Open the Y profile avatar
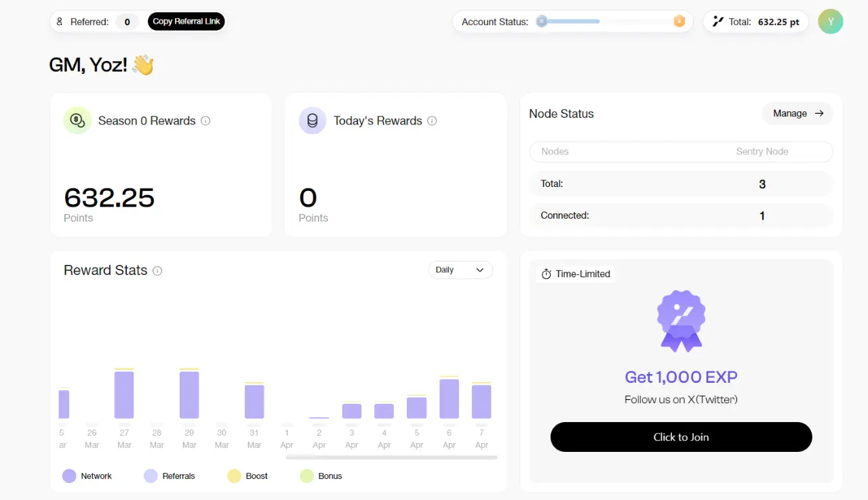This screenshot has height=500, width=868. (831, 22)
